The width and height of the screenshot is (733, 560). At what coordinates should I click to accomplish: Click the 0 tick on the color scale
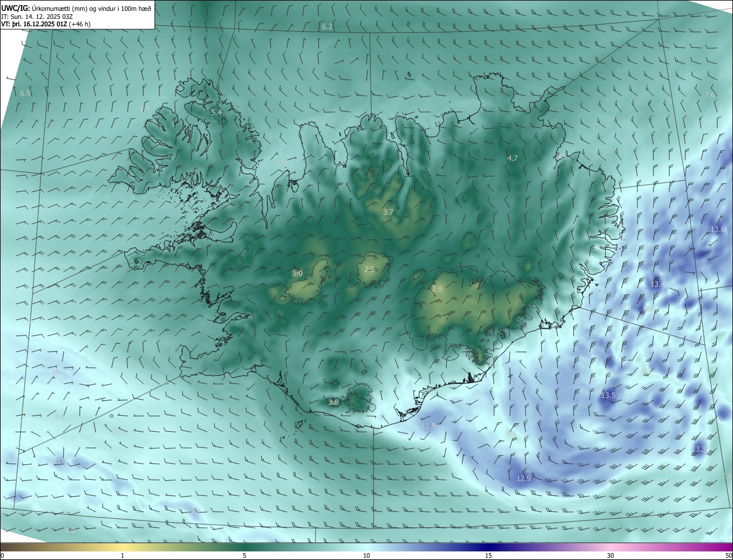2,555
